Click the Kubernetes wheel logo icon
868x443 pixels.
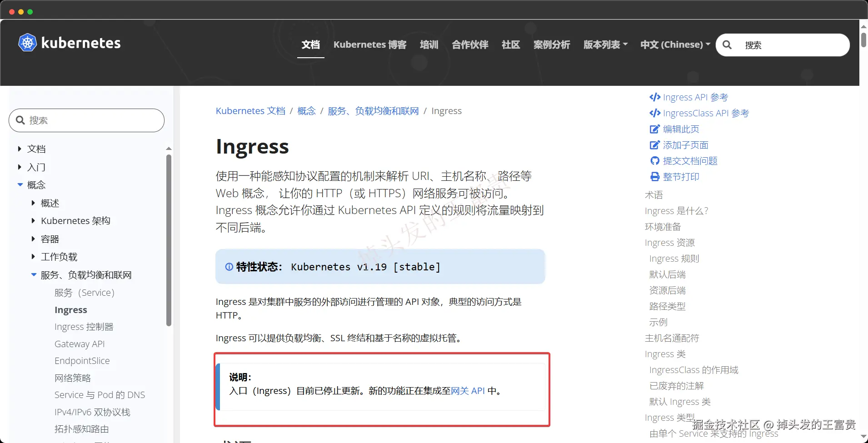click(x=27, y=43)
